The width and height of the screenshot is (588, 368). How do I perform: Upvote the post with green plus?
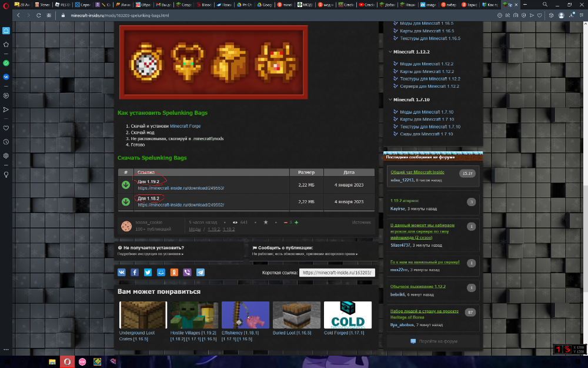296,223
